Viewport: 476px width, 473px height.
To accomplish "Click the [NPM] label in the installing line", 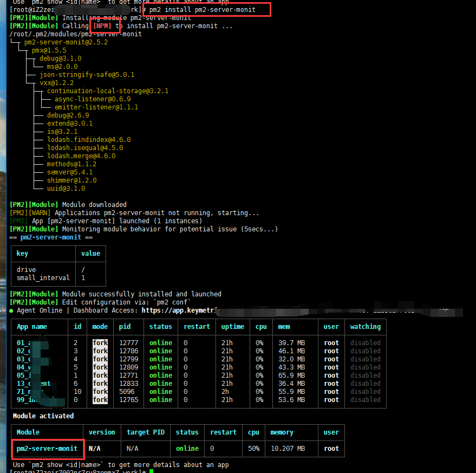I will [x=102, y=26].
